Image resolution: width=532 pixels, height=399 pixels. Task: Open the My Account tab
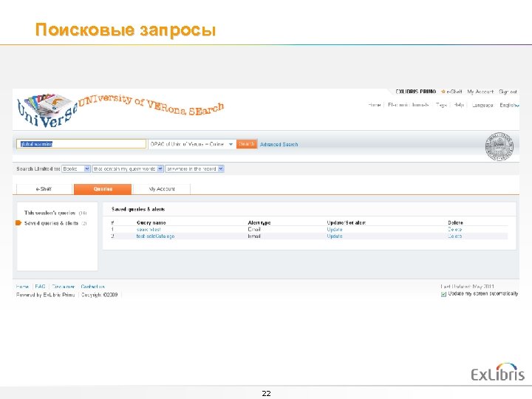pos(162,189)
